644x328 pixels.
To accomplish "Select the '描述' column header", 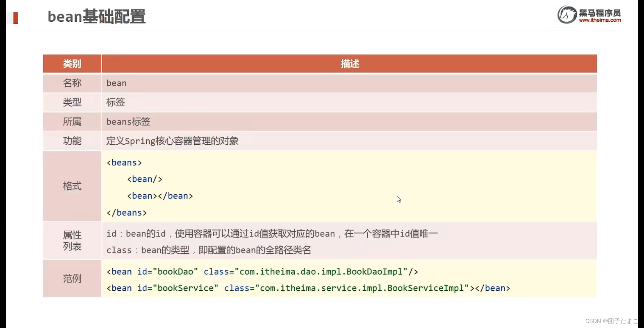I will click(350, 64).
